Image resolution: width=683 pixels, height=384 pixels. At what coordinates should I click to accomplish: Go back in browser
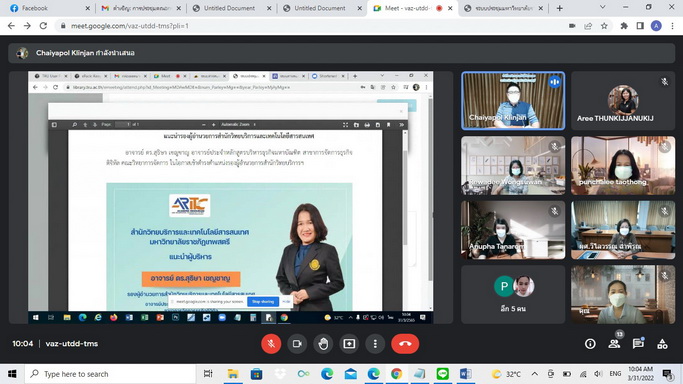(11, 26)
